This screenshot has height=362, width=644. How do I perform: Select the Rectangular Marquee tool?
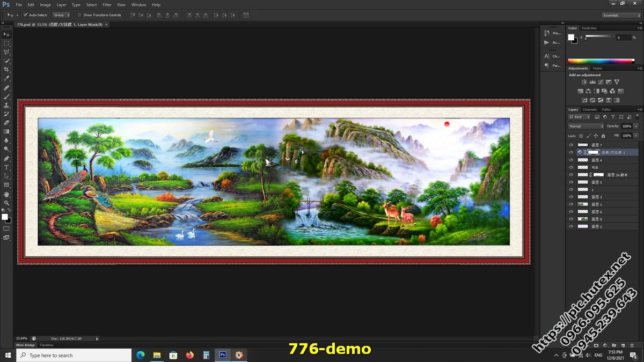[x=6, y=43]
